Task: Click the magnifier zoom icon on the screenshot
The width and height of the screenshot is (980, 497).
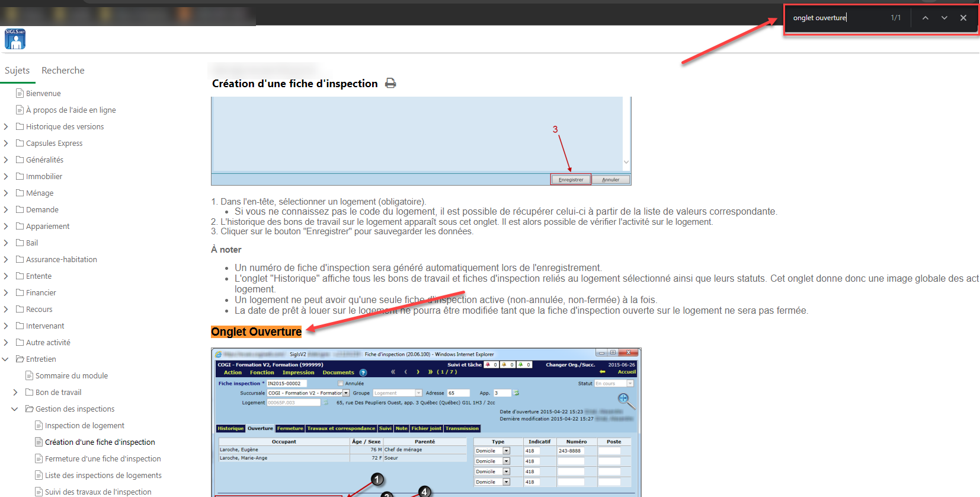Action: pyautogui.click(x=624, y=400)
